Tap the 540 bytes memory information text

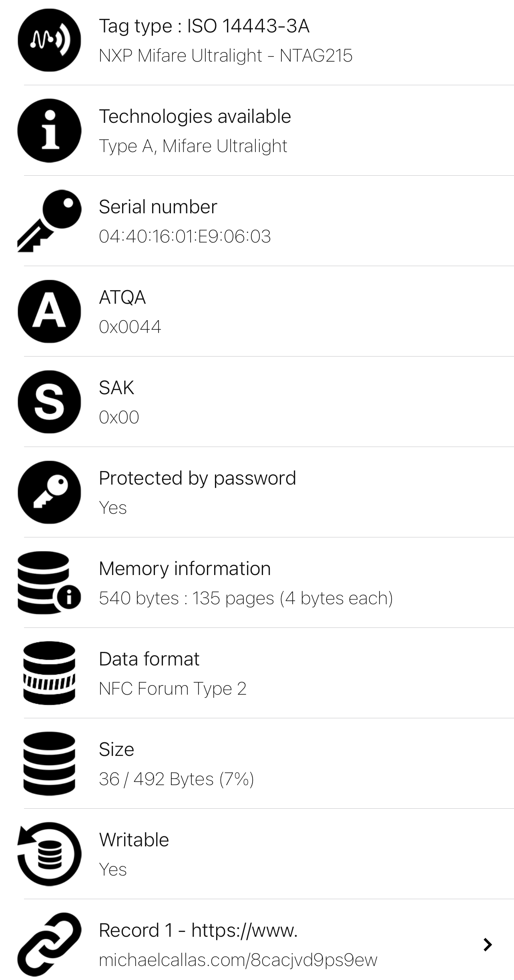coord(246,598)
